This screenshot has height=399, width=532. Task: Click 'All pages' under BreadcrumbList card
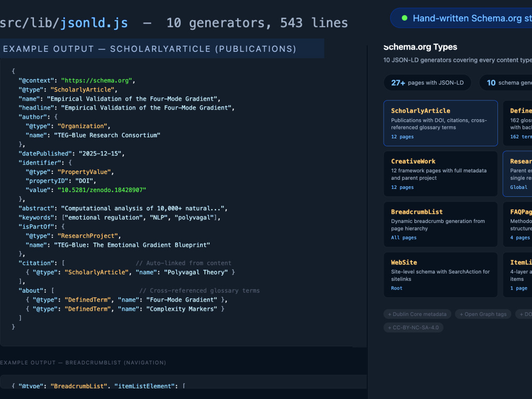click(404, 237)
